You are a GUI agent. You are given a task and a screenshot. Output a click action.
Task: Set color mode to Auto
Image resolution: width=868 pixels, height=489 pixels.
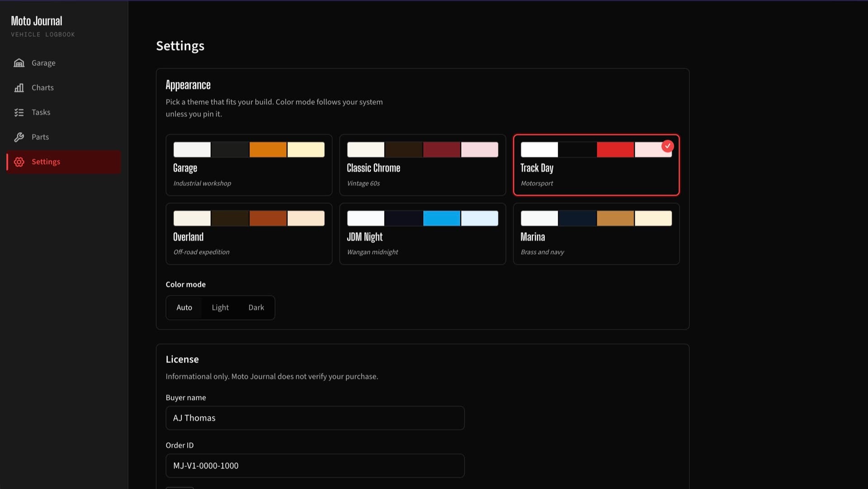tap(184, 307)
